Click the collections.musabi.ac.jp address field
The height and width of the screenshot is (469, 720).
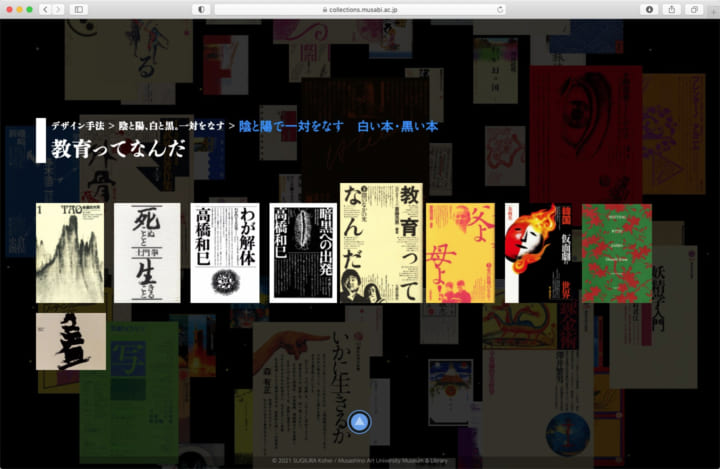(x=360, y=9)
